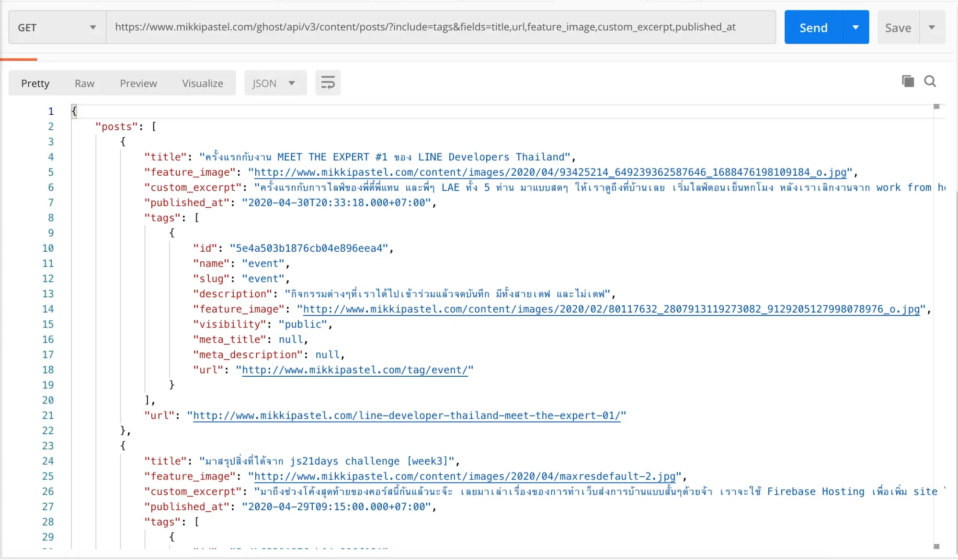Open the JSON format dropdown
Screen dimensions: 958x560
pyautogui.click(x=275, y=83)
